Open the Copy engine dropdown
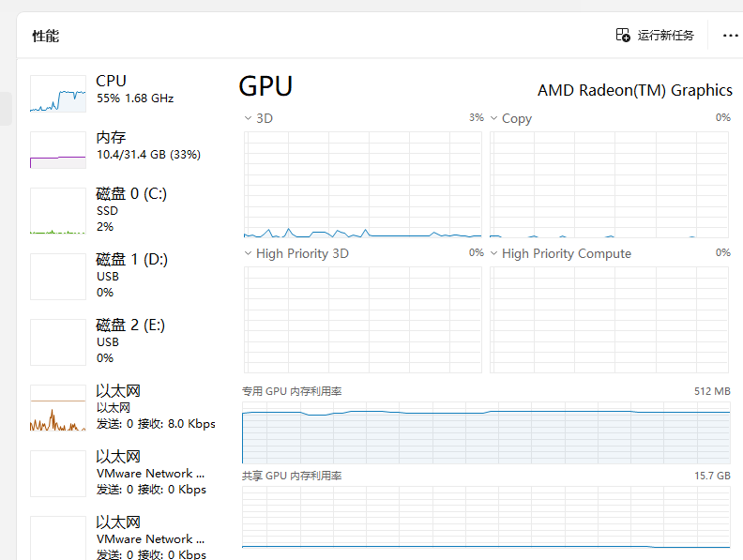 click(x=494, y=118)
